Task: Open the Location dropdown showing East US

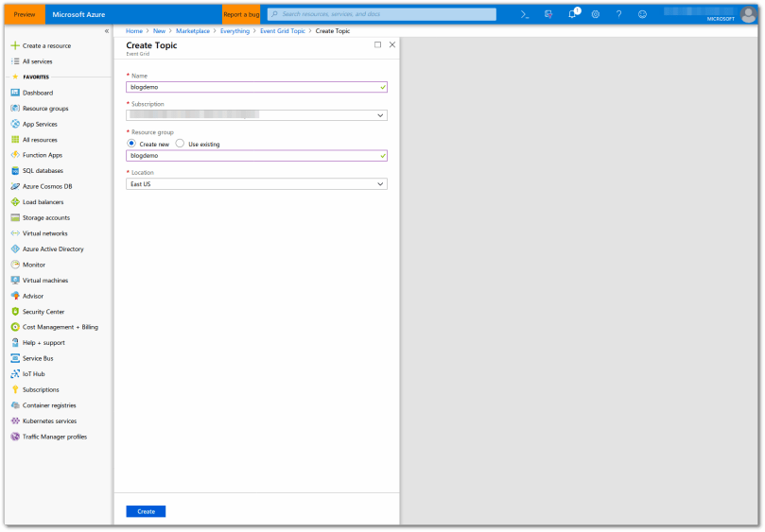Action: tap(256, 184)
